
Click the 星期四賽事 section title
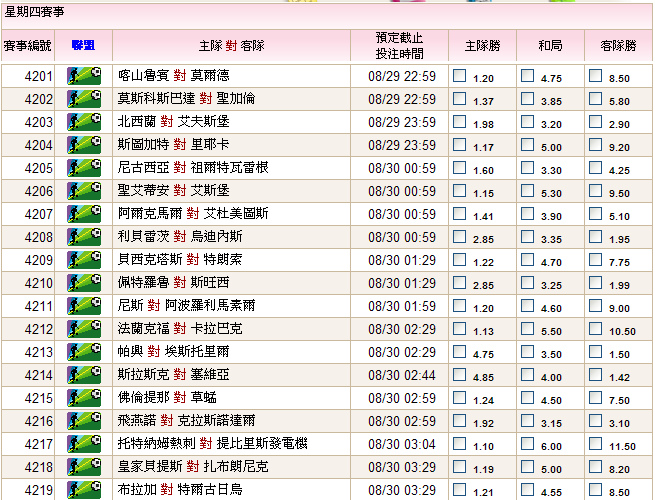click(x=34, y=12)
